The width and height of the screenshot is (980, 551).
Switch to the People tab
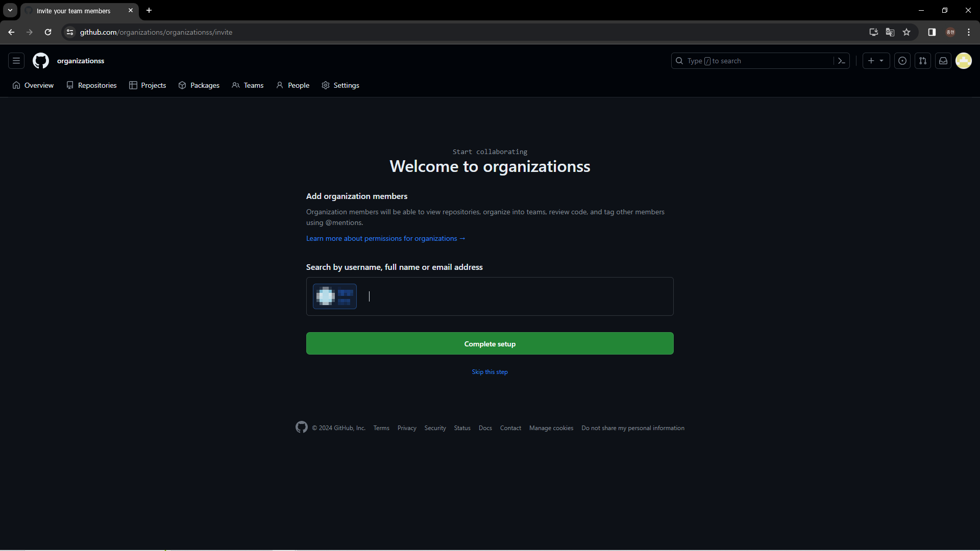pos(293,85)
